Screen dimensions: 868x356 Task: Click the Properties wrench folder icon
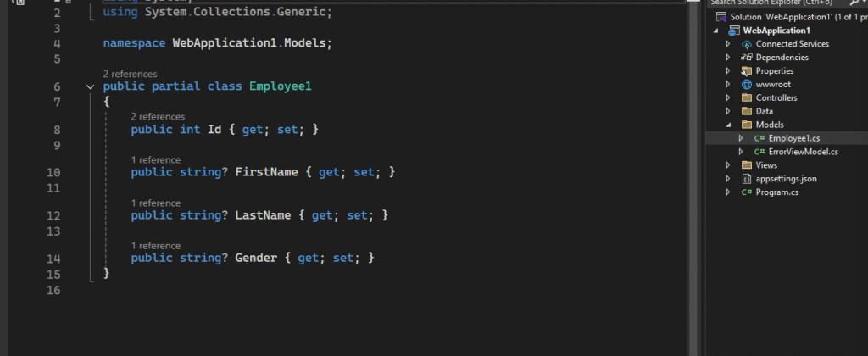tap(747, 71)
